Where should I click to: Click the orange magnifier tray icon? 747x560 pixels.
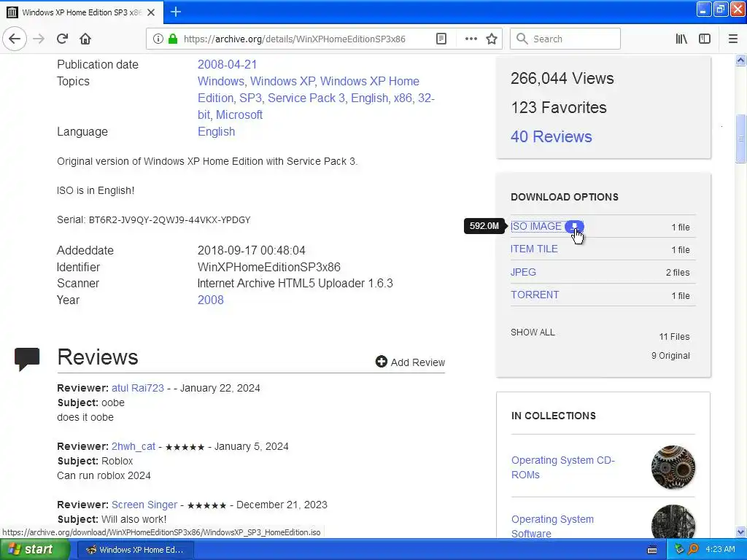[693, 550]
